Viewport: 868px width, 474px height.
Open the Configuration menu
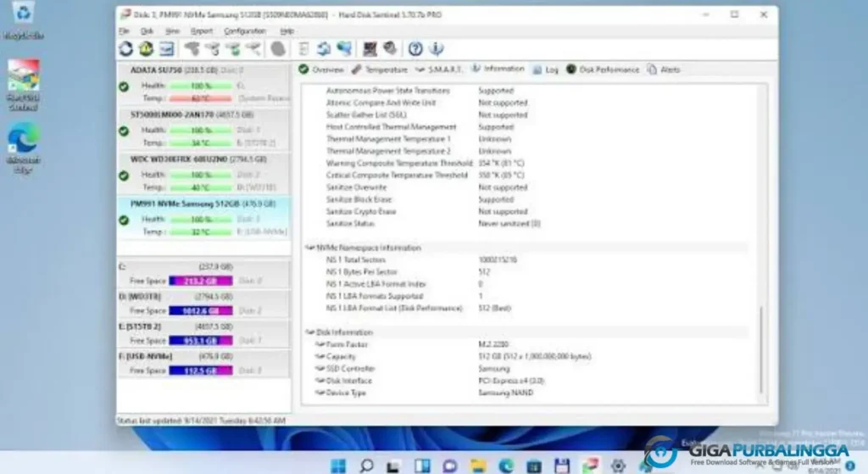[x=245, y=31]
